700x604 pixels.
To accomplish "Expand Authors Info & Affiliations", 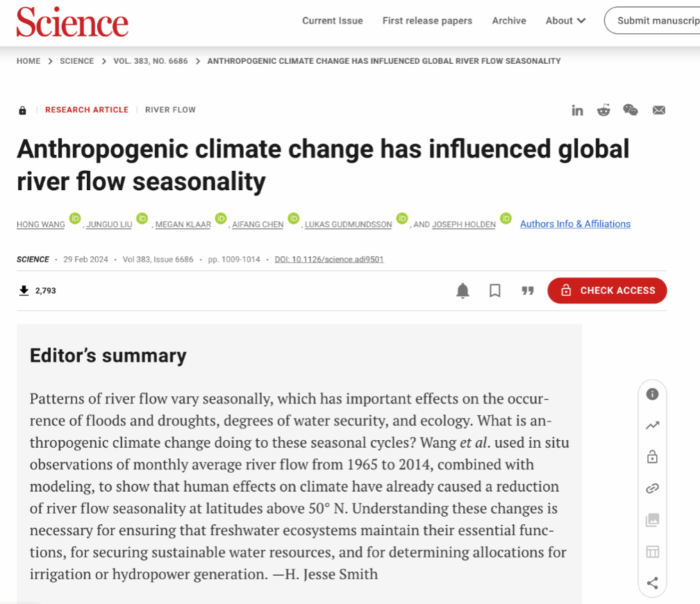I will coord(575,224).
